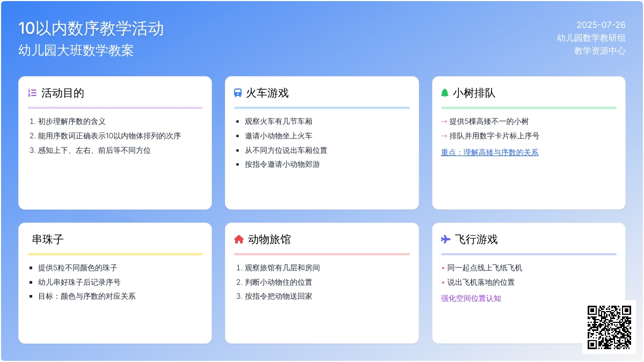Click the bullet 按指令邀请小动物郊游
Viewport: 644px width, 362px height.
coord(282,165)
